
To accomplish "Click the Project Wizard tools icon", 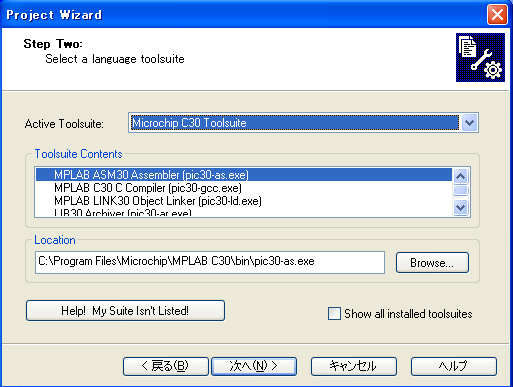I will pyautogui.click(x=480, y=57).
